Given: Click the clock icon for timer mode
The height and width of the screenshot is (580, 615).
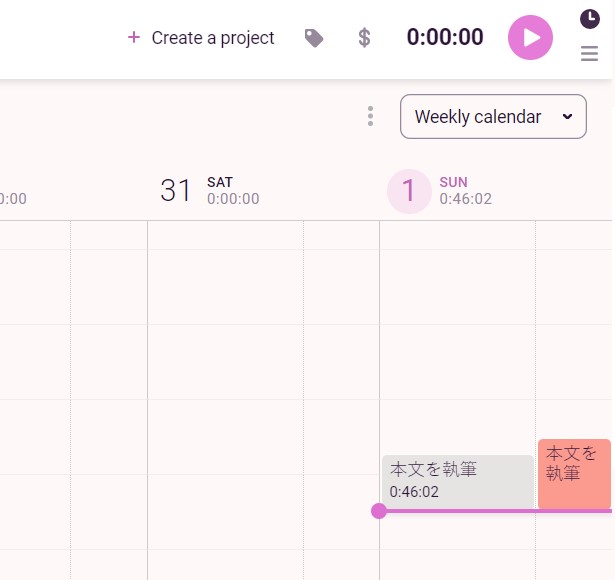Looking at the screenshot, I should [x=589, y=18].
